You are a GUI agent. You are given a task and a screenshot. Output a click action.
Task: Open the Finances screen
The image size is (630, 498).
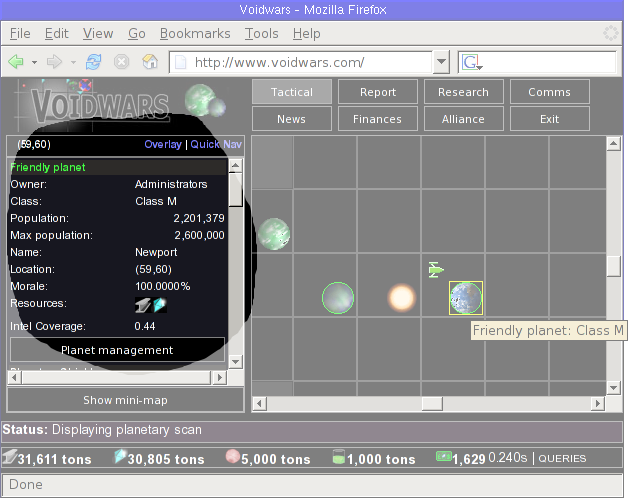tap(378, 119)
